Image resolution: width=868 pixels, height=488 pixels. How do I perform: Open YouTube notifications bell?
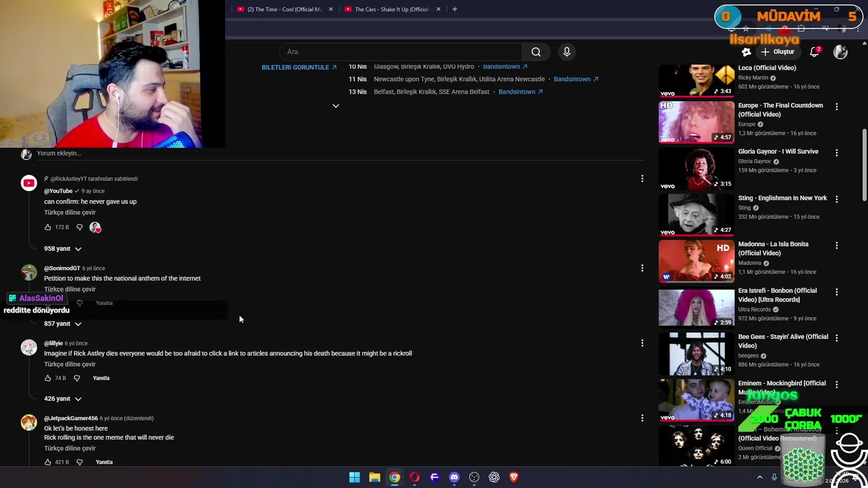815,52
